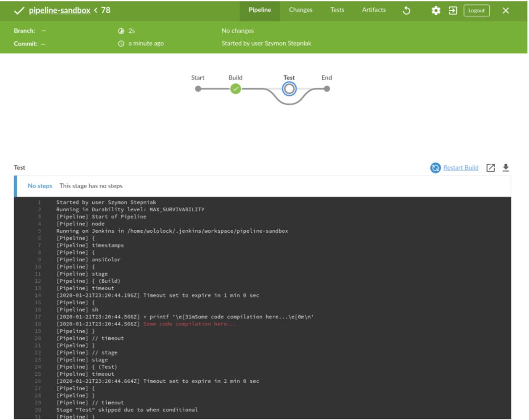Open the Artifacts tab

373,10
